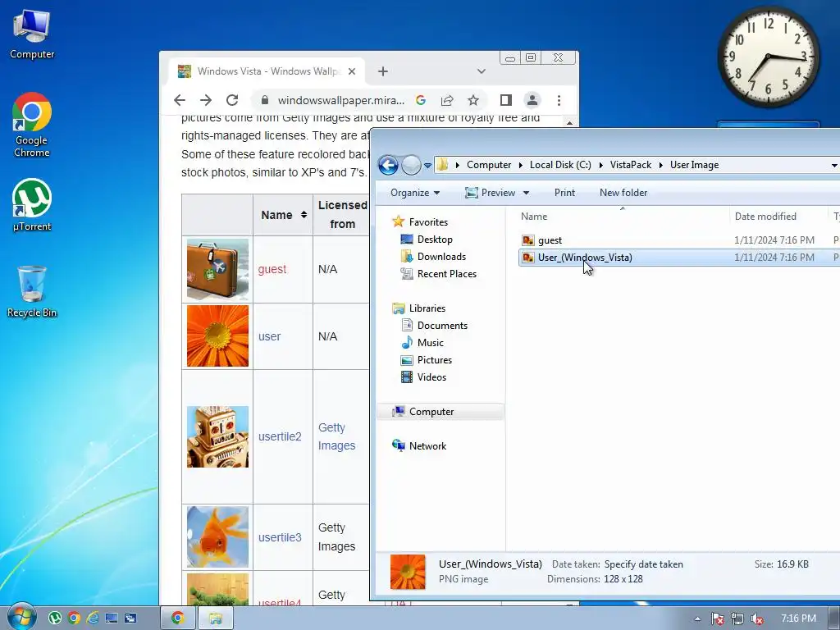840x630 pixels.
Task: Click Print in Explorer toolbar
Action: 564,193
